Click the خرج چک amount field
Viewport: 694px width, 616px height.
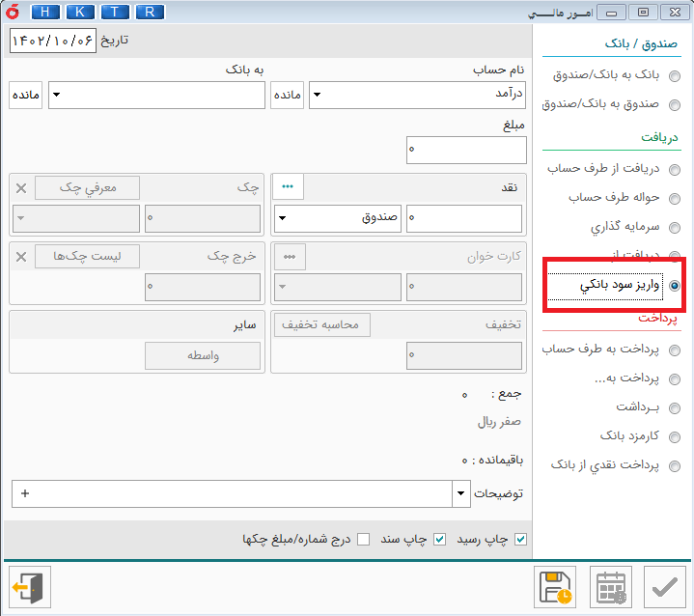pos(203,287)
